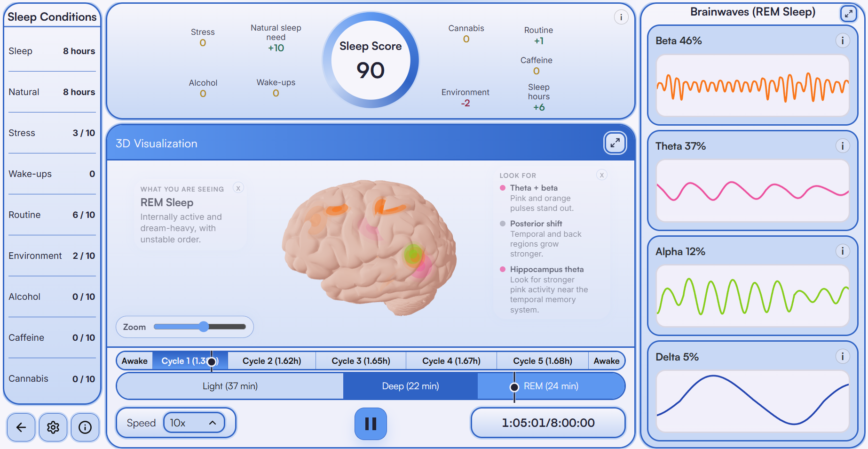Click the Wake-ups 0 score factor
This screenshot has height=449, width=868.
click(276, 88)
